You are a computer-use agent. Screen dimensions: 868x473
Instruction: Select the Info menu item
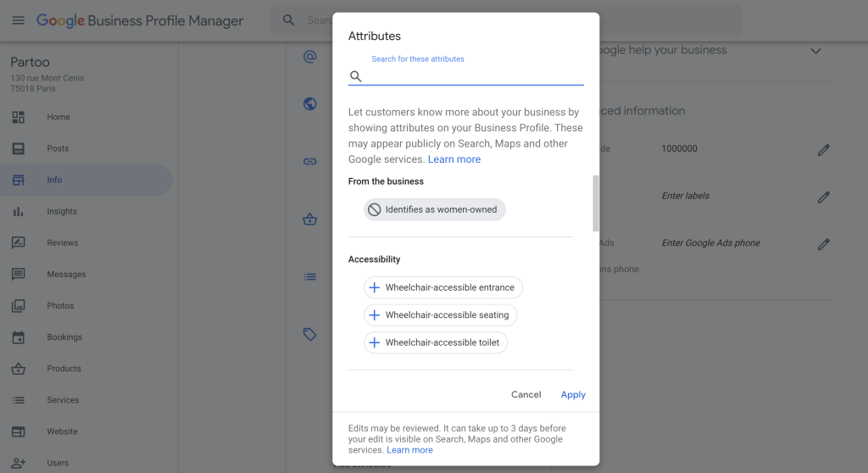click(86, 180)
